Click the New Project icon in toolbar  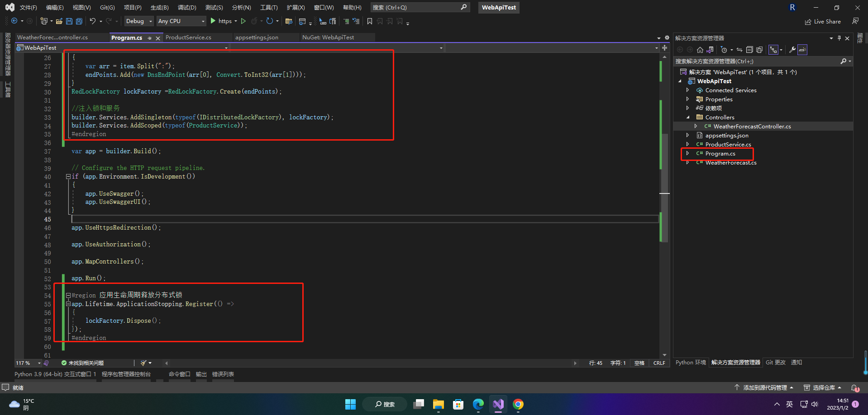tap(43, 21)
